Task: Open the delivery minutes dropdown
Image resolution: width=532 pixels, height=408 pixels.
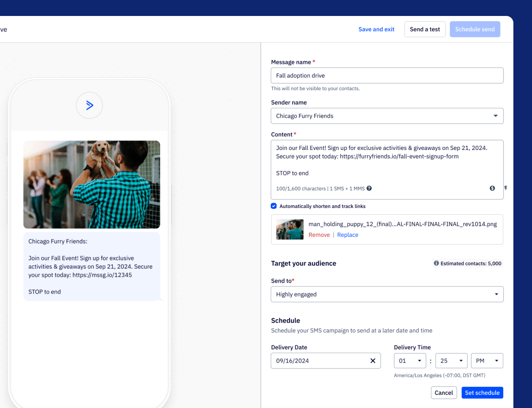Action: tap(451, 361)
